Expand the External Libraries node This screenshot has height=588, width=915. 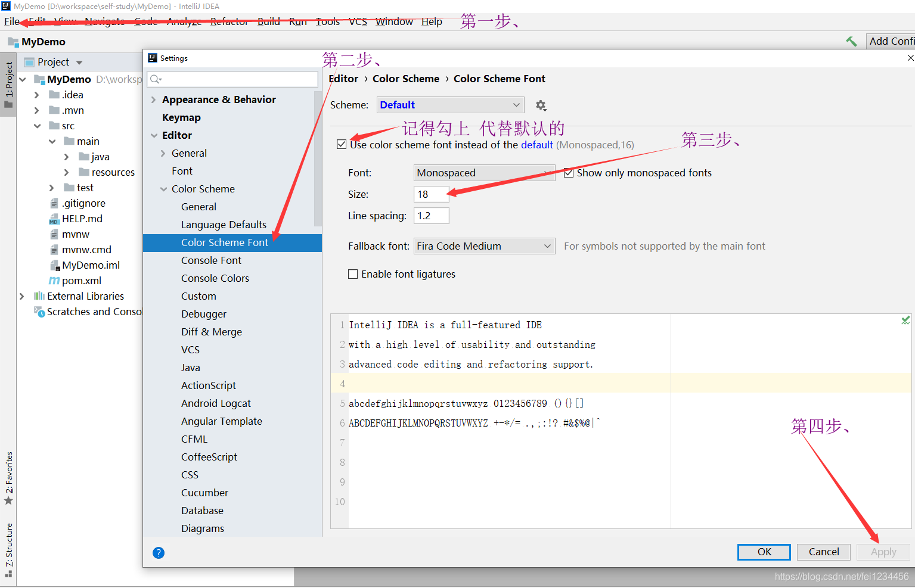(x=22, y=296)
